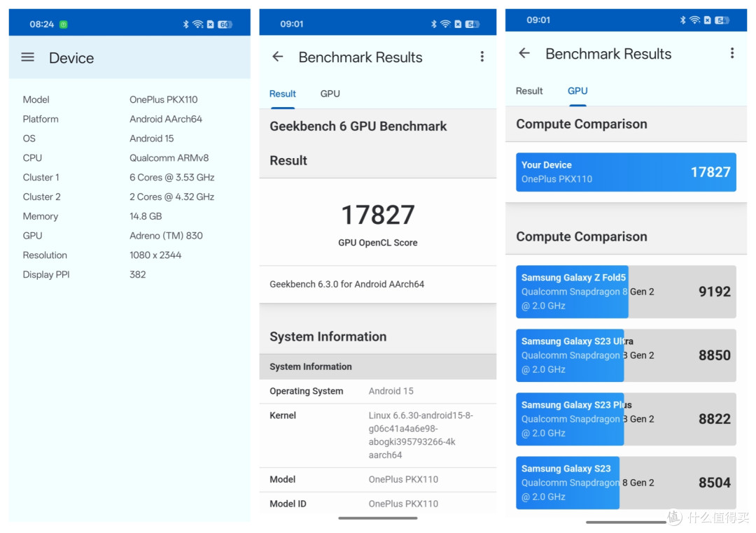Tap the Geekbench 6 GPU Benchmark heading
Screen dimensions: 756x533
[x=358, y=127]
